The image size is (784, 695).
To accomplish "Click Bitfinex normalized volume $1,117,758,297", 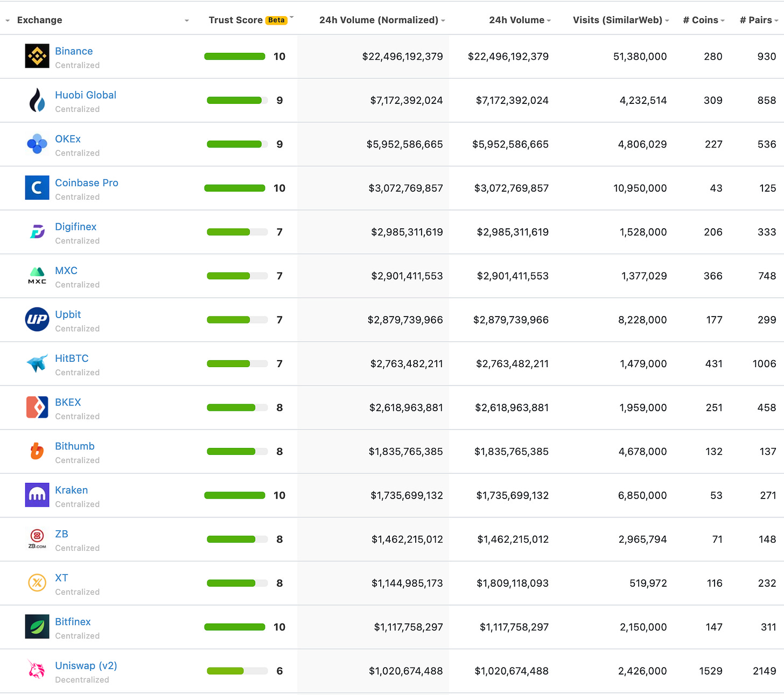I will tap(408, 627).
